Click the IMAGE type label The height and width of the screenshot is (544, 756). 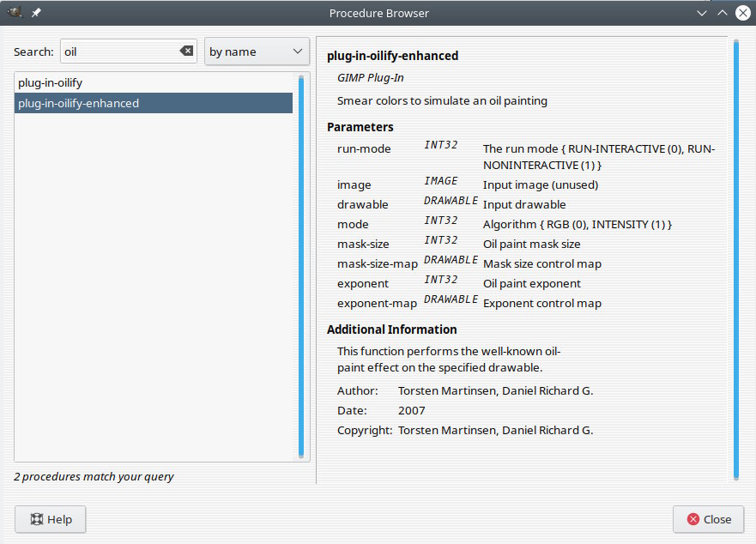(441, 181)
